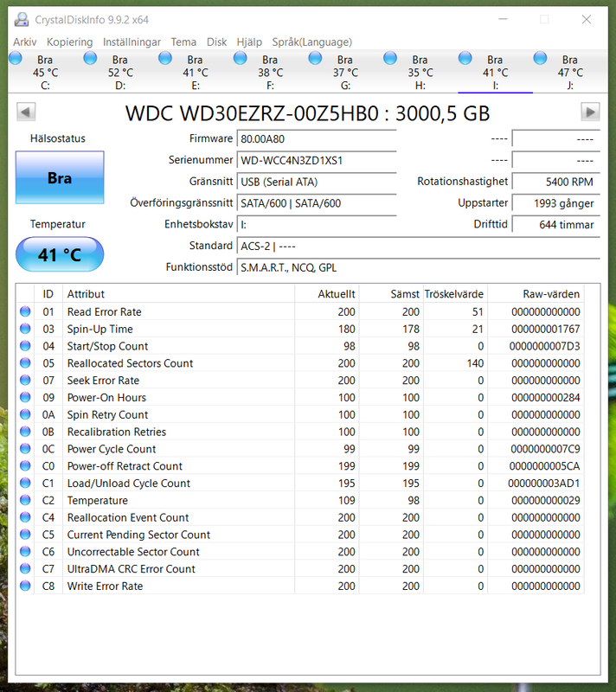Go to next disk with right arrow
This screenshot has width=616, height=692.
(590, 112)
